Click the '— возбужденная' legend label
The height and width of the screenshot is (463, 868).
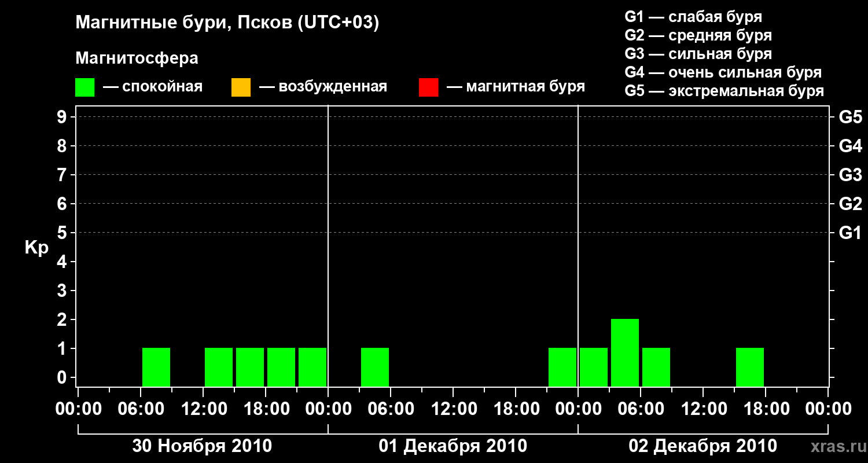[x=323, y=87]
